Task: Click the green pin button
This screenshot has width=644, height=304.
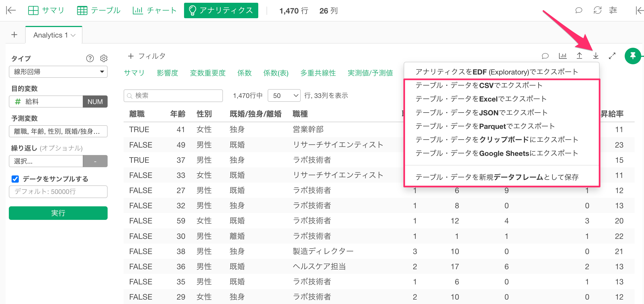Action: [633, 56]
